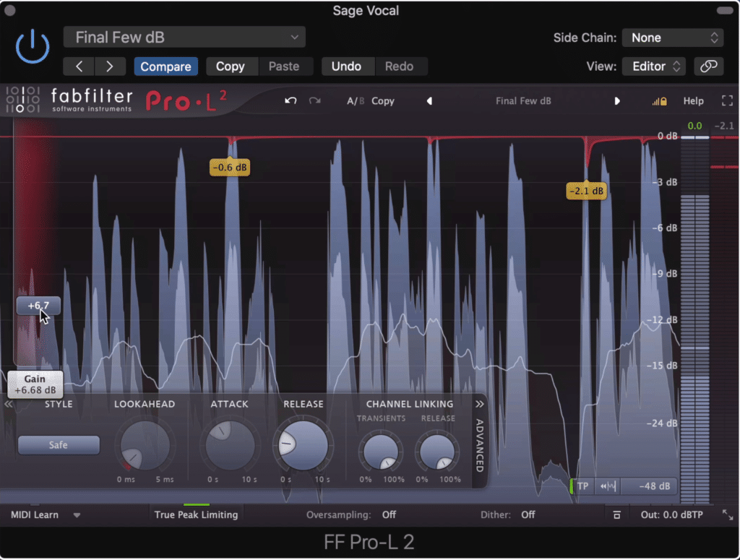Click the MIDI Learn button
The width and height of the screenshot is (740, 560).
(x=35, y=514)
